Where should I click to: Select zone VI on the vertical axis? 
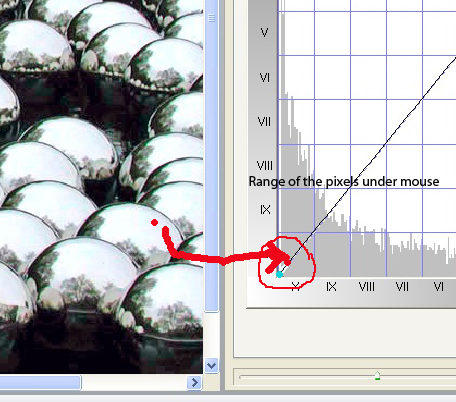coord(264,78)
